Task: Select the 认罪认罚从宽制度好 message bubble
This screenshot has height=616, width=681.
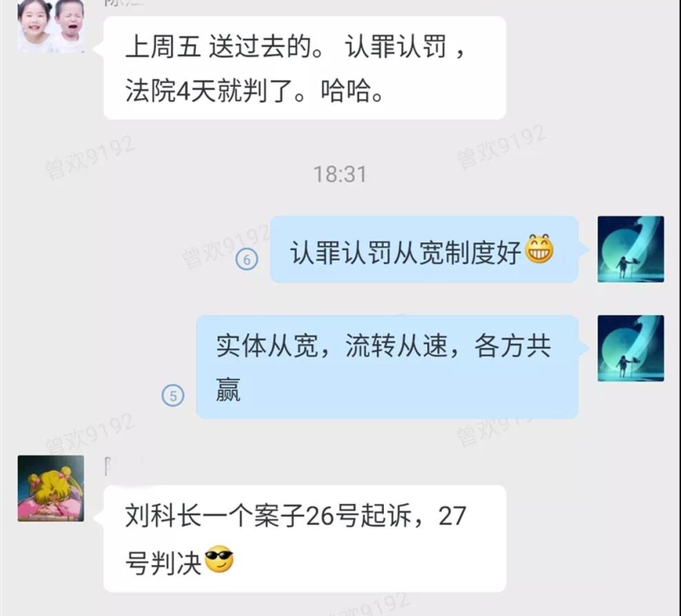Action: [424, 249]
